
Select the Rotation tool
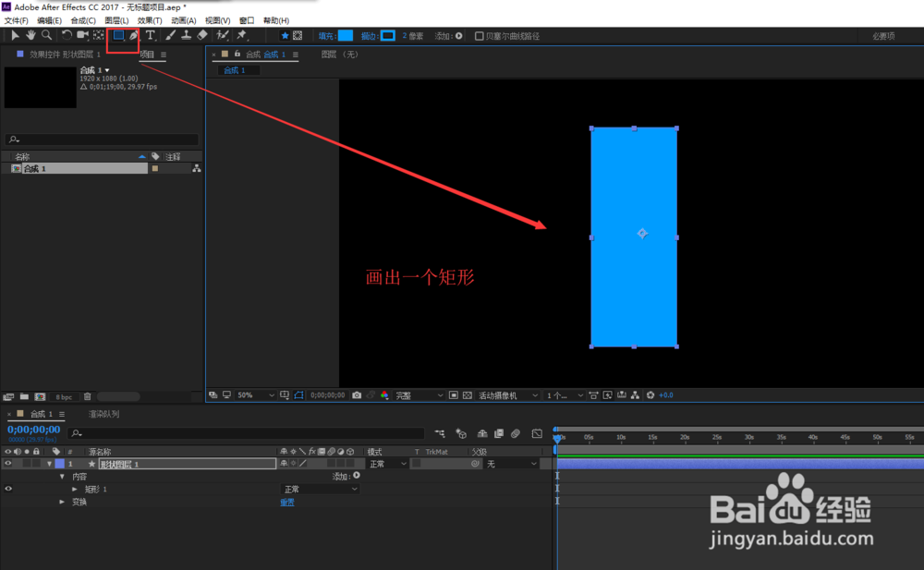[67, 35]
